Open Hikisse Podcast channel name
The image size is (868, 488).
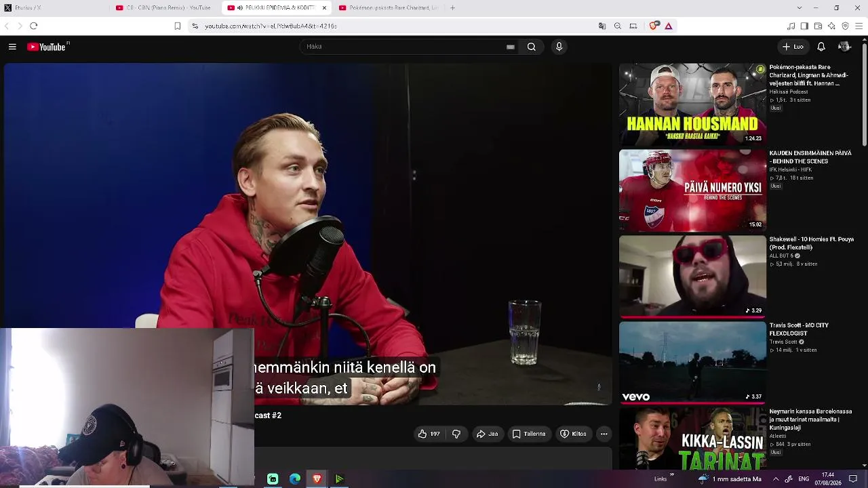[x=789, y=91]
